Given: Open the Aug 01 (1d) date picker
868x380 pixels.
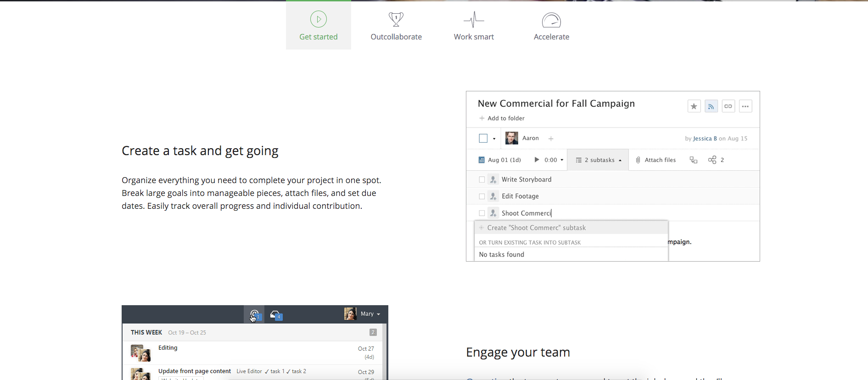Looking at the screenshot, I should tap(499, 160).
